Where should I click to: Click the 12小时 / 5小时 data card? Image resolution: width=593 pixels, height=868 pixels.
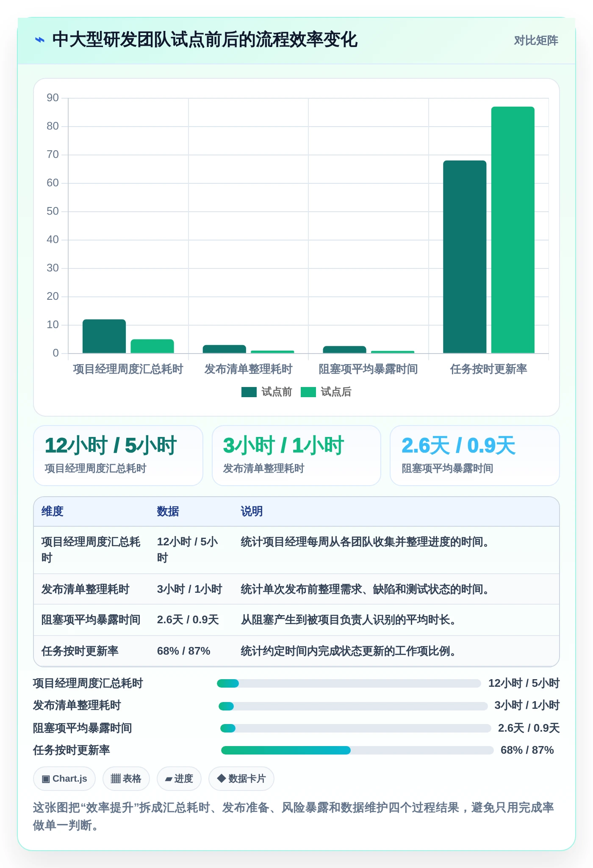[x=118, y=456]
